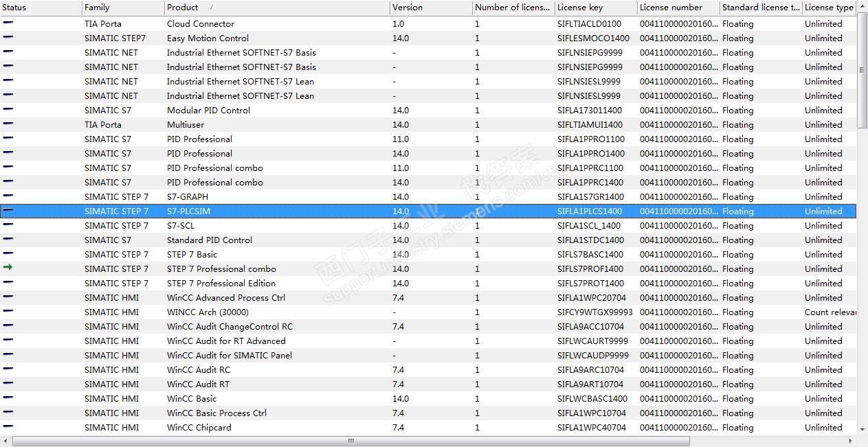Click status icon of STEP 7 Basic row
The image size is (868, 447).
pos(8,253)
